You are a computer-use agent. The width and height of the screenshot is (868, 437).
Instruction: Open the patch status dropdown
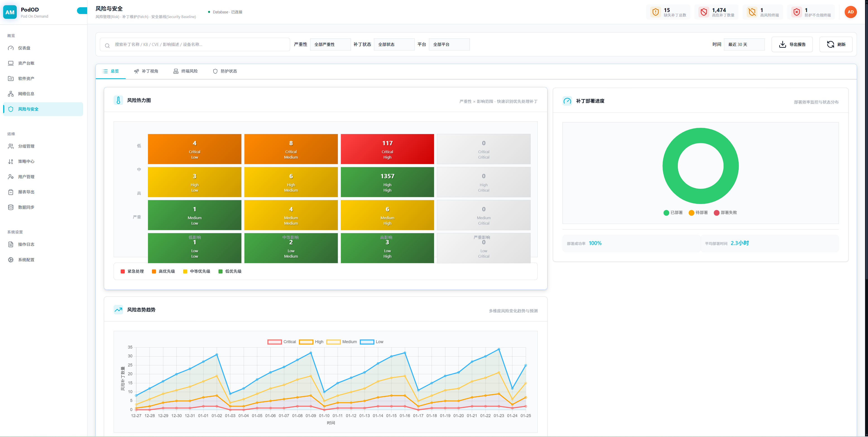click(x=394, y=44)
